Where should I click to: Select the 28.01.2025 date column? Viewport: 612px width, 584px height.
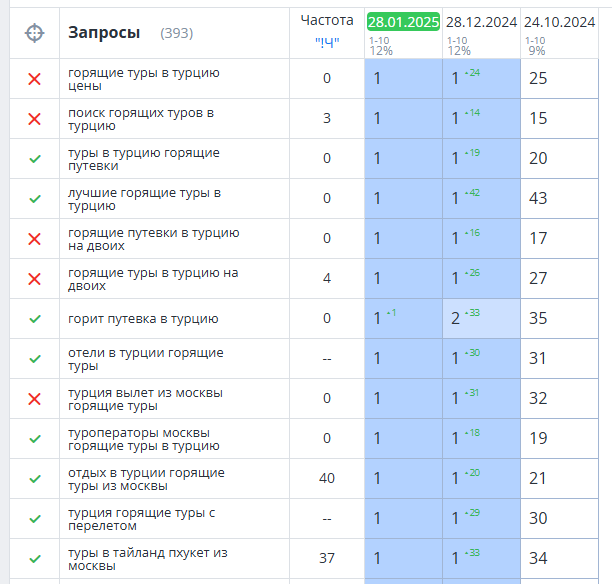(404, 22)
